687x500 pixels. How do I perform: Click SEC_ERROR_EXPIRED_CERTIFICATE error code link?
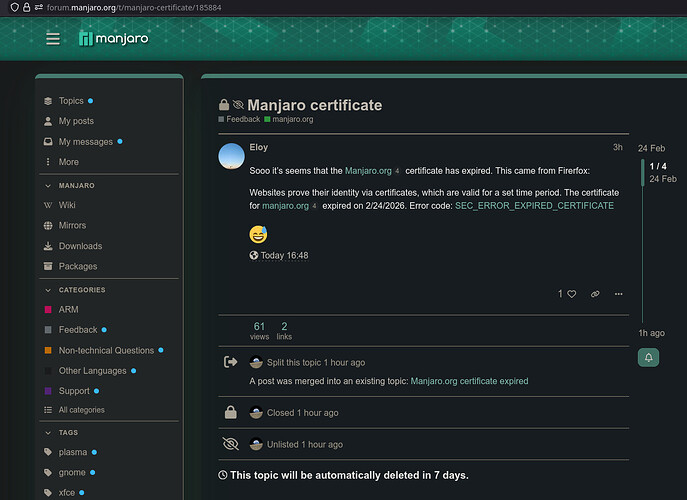pos(534,205)
